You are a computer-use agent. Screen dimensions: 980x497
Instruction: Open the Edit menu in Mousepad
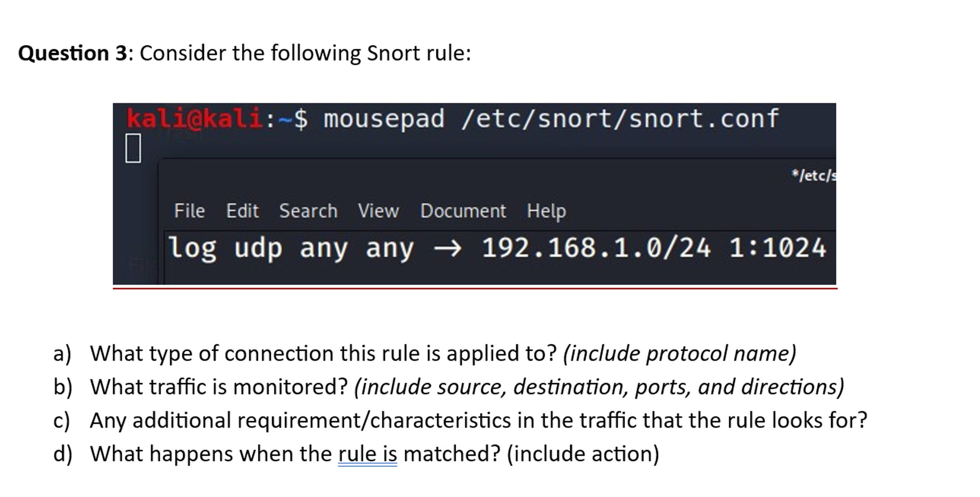click(243, 210)
